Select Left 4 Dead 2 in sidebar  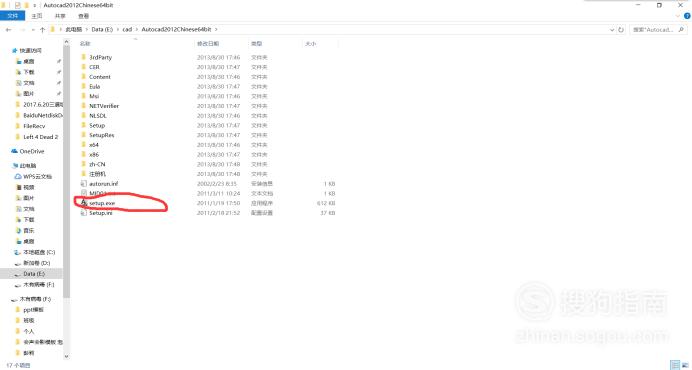(x=41, y=137)
